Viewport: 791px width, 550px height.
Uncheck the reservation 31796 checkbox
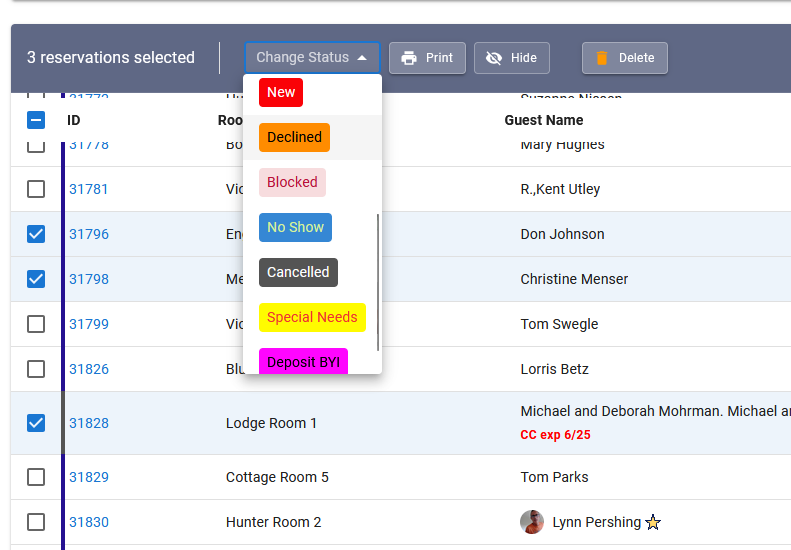[36, 234]
